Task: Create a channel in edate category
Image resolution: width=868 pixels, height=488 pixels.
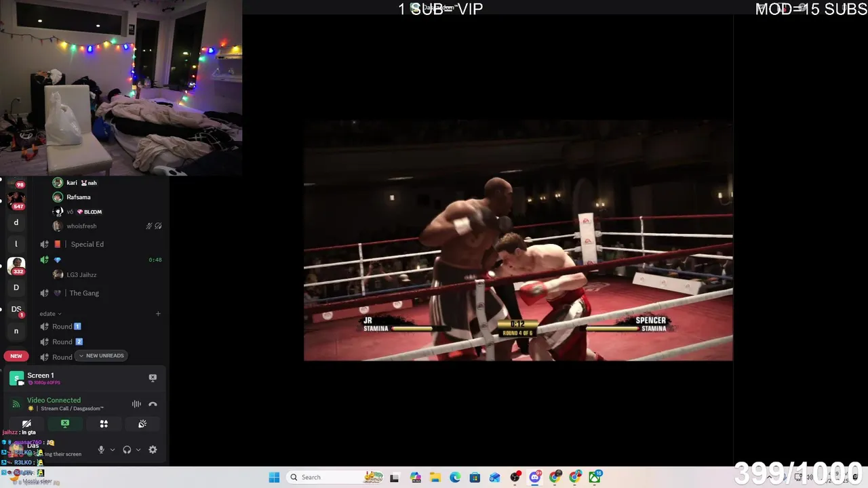Action: click(158, 314)
